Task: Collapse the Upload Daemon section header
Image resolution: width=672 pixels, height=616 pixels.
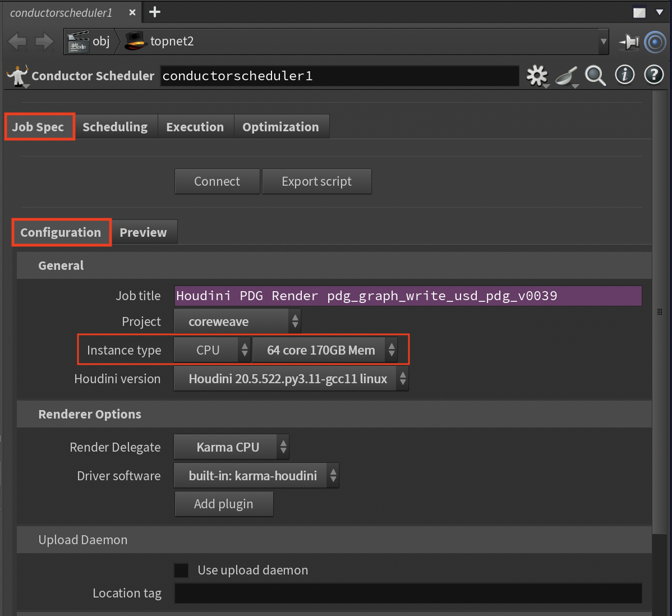Action: click(x=334, y=540)
